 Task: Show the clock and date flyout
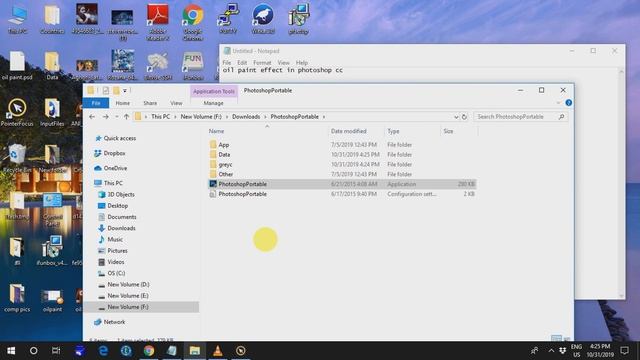point(600,351)
